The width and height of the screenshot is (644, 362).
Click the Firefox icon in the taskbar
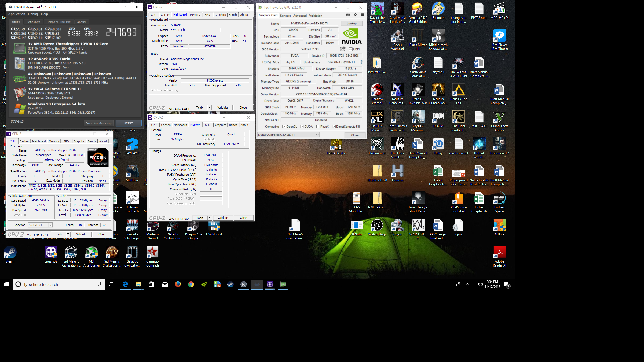[178, 284]
